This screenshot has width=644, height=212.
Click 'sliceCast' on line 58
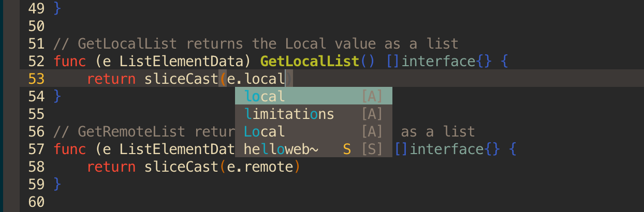[182, 166]
